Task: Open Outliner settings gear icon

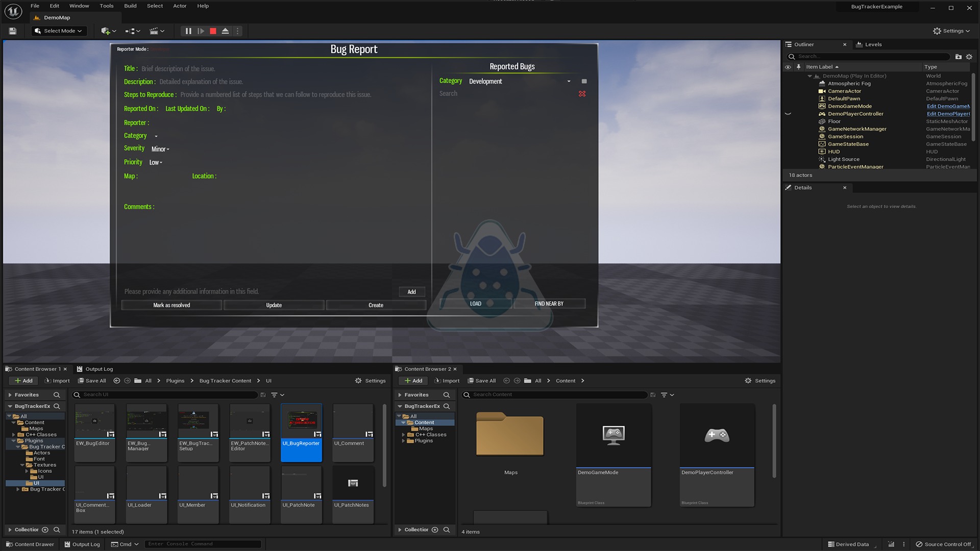Action: pos(969,57)
